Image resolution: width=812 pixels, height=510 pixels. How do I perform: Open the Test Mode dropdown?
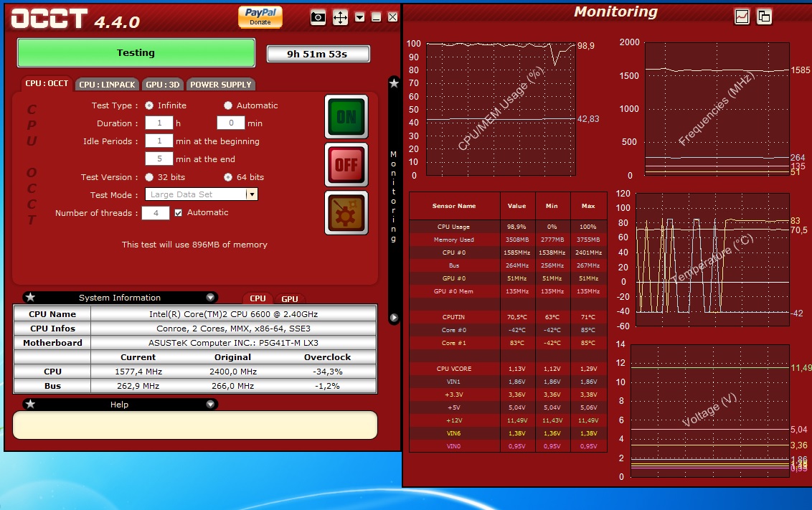point(202,194)
